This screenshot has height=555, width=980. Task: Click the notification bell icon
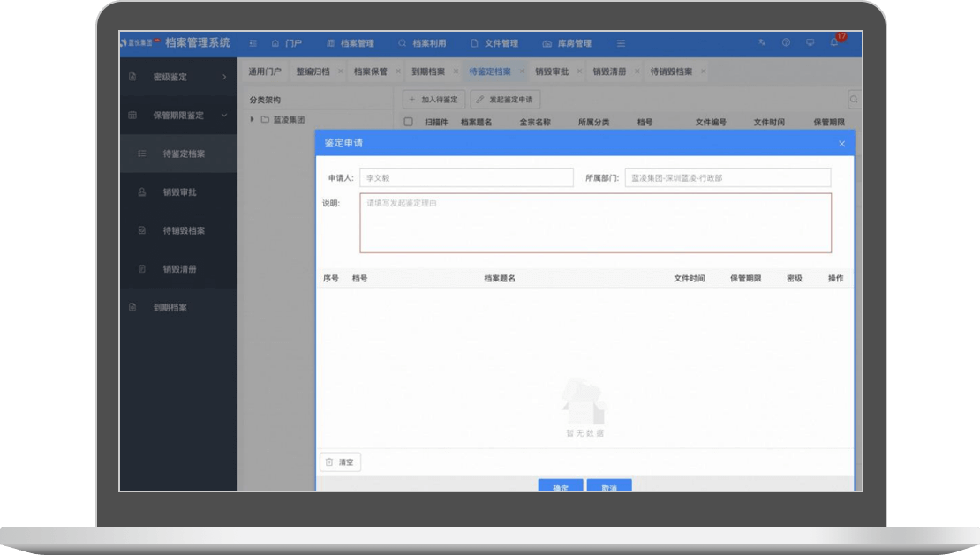pos(833,43)
